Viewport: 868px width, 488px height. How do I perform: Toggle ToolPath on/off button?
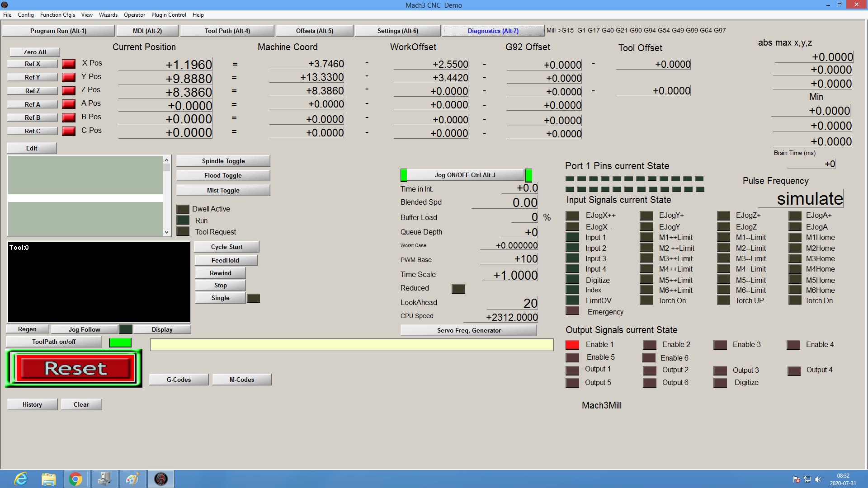(x=54, y=342)
